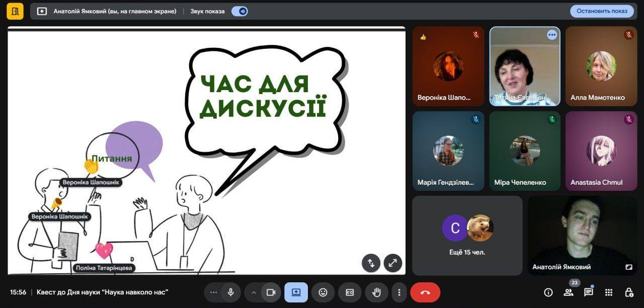
Task: Open meeting details info icon
Action: pyautogui.click(x=548, y=292)
